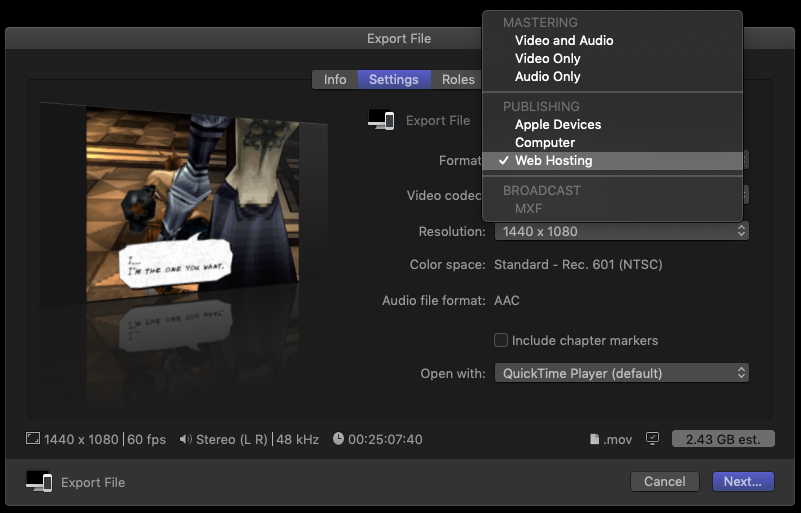This screenshot has width=801, height=513.
Task: Select the checked Web Hosting option
Action: (612, 160)
